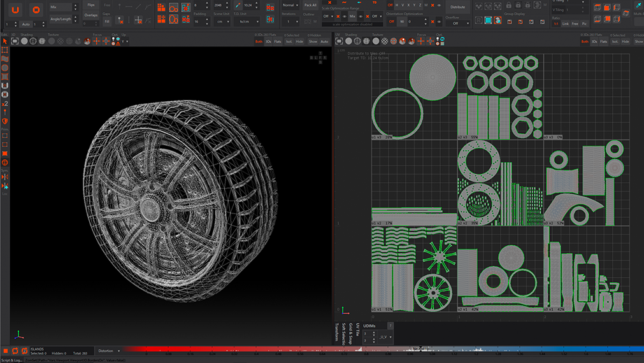Toggle the 1:1 ratio button
644x363 pixels.
[x=556, y=24]
